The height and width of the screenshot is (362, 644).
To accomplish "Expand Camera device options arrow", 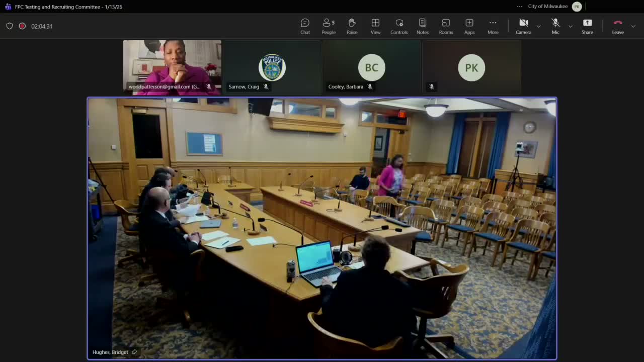I will pos(538,26).
